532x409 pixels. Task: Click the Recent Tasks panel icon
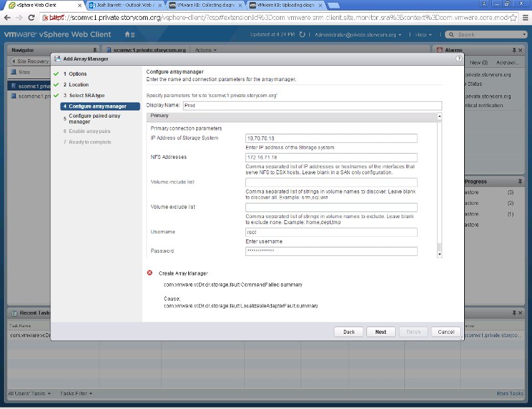14,313
